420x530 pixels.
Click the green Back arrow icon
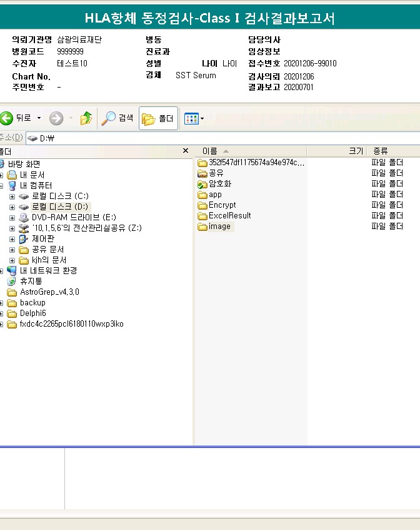(6, 118)
